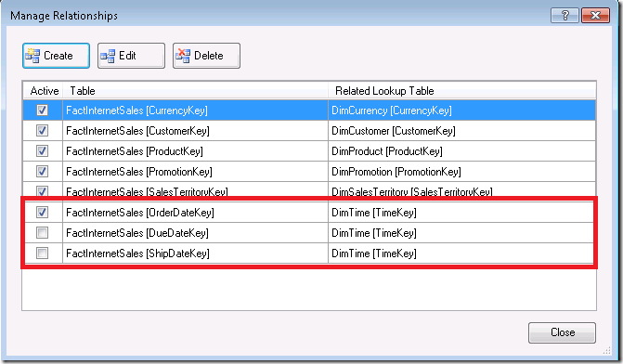Image resolution: width=623 pixels, height=364 pixels.
Task: Close the dialog with the Close button
Action: (x=562, y=332)
